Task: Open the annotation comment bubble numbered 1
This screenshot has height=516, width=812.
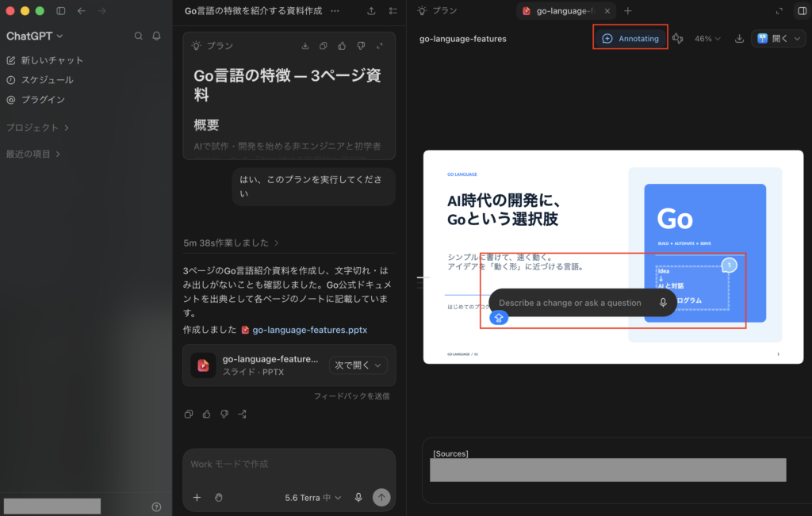Action: (730, 266)
